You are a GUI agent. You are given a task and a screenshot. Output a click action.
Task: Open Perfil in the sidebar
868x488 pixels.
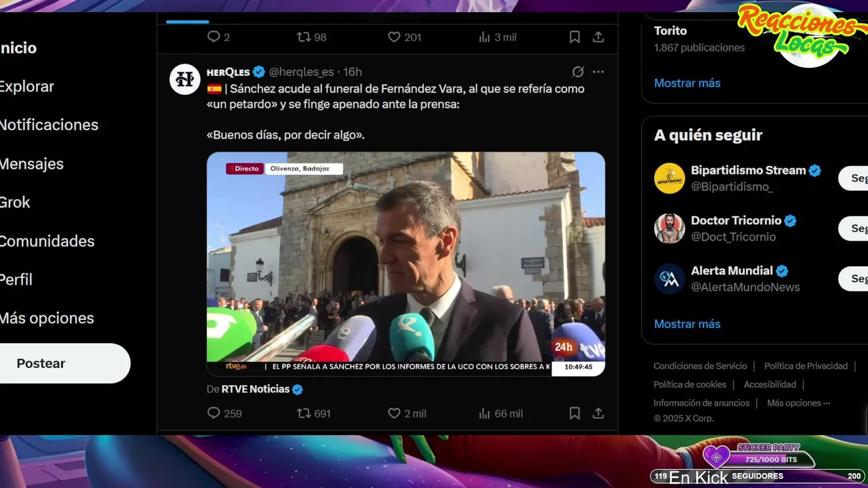coord(16,279)
